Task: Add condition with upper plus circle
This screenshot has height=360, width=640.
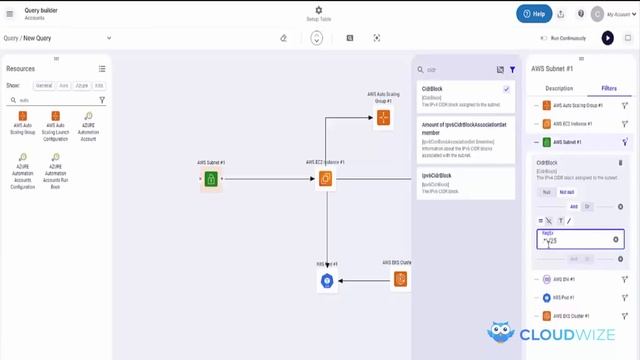Action: click(x=620, y=207)
